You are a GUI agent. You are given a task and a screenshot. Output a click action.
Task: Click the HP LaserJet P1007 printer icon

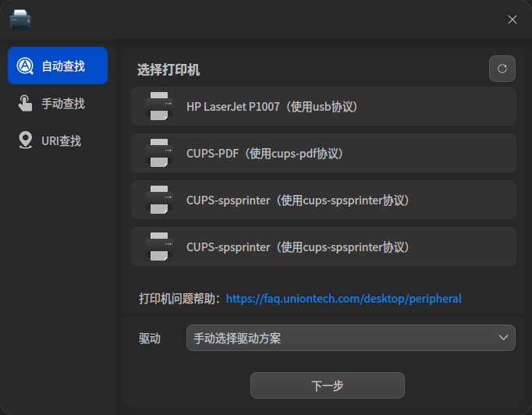159,106
